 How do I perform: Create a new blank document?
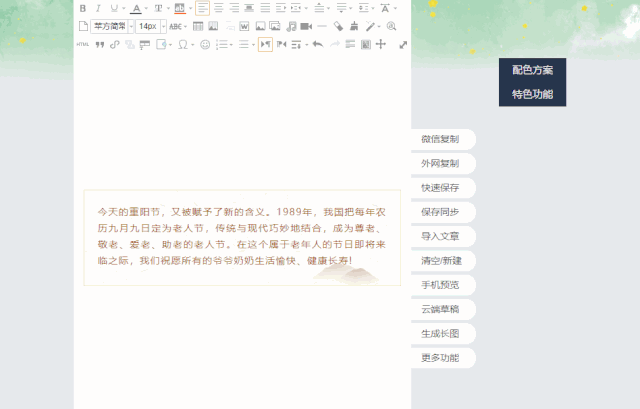click(x=83, y=26)
